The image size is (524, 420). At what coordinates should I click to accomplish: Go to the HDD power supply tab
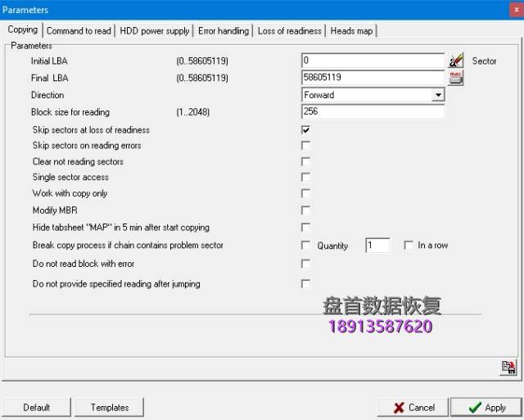tap(155, 31)
